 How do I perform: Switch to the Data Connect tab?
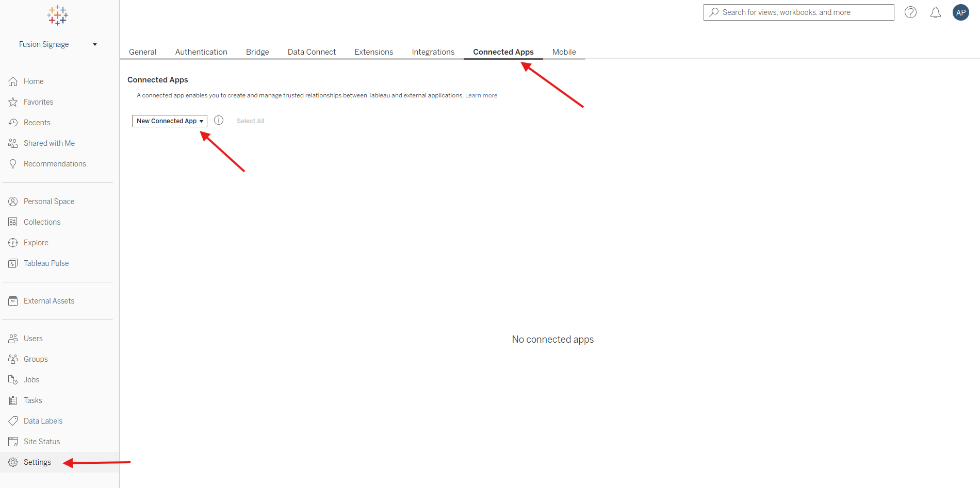pyautogui.click(x=312, y=52)
